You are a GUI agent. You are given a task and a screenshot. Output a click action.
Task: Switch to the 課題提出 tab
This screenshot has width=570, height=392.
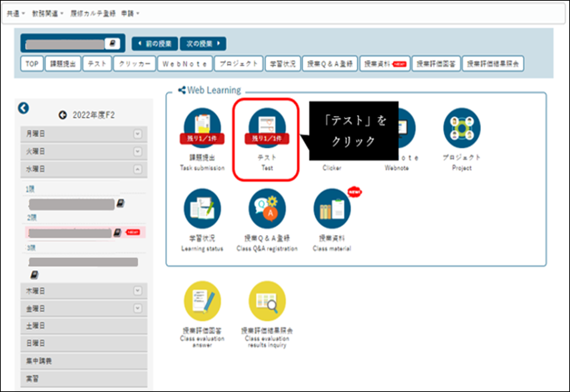pyautogui.click(x=63, y=64)
